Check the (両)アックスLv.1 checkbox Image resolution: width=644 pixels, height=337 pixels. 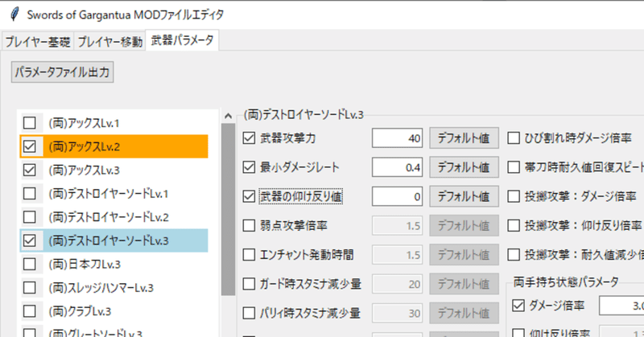point(30,123)
